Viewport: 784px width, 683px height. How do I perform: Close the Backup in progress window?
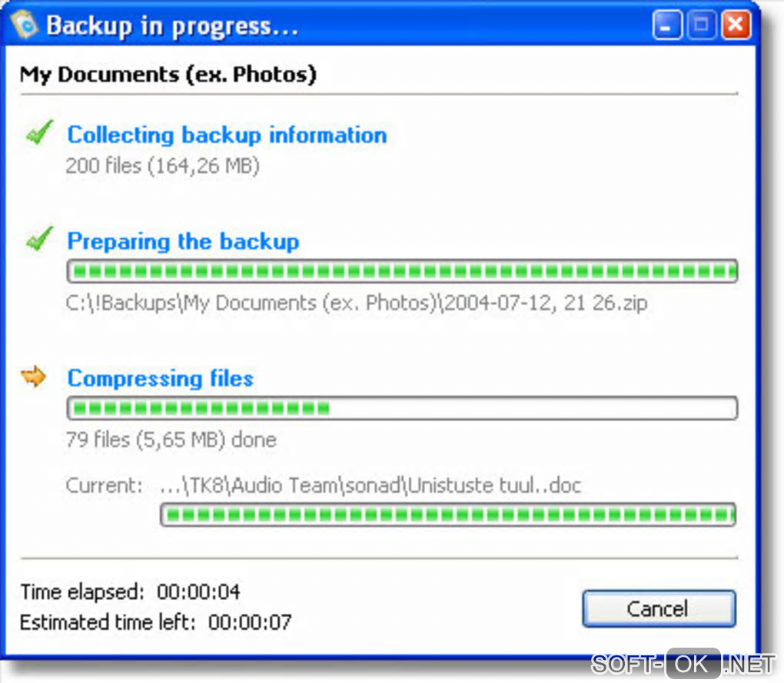pyautogui.click(x=736, y=25)
